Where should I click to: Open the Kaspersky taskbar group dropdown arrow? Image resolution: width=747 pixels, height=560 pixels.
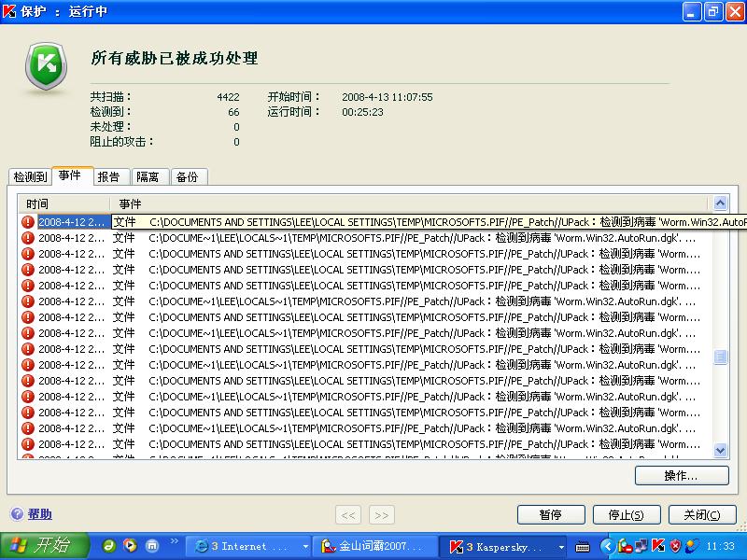click(x=561, y=547)
